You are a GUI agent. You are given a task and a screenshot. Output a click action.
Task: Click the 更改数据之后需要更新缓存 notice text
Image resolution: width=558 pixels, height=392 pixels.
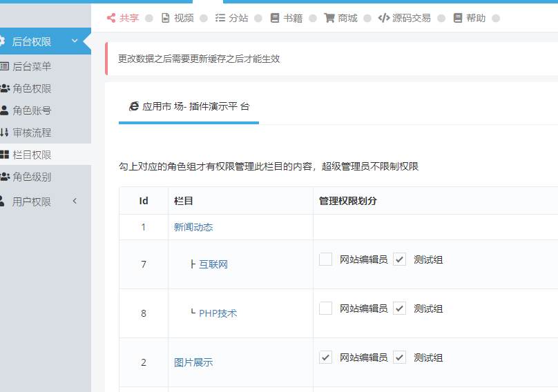199,59
